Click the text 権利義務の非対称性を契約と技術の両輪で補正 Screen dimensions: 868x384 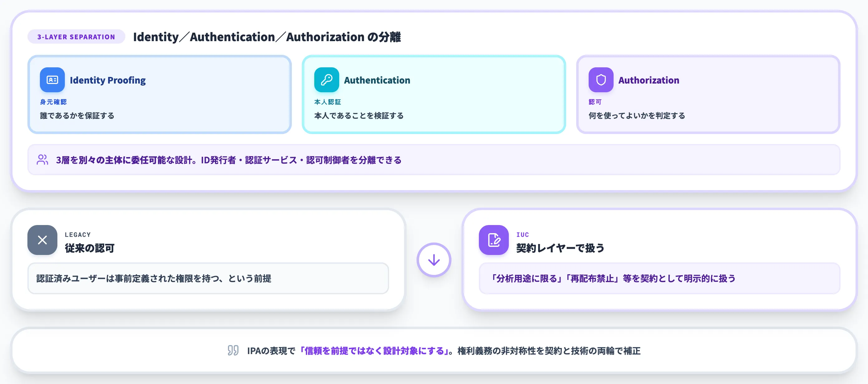coord(549,351)
